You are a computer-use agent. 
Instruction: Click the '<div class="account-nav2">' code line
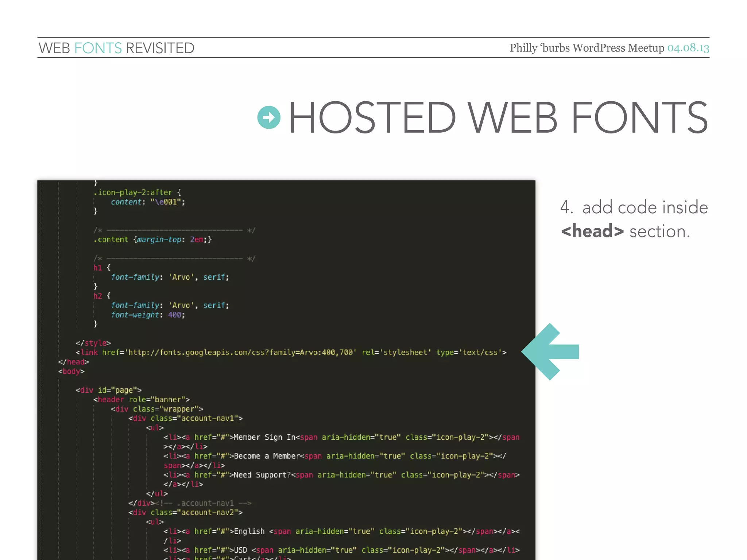(x=186, y=513)
